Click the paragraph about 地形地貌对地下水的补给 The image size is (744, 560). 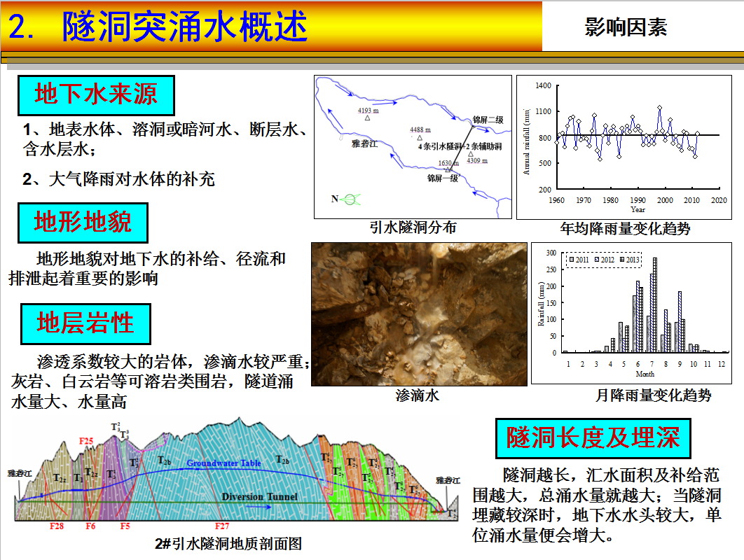click(147, 268)
